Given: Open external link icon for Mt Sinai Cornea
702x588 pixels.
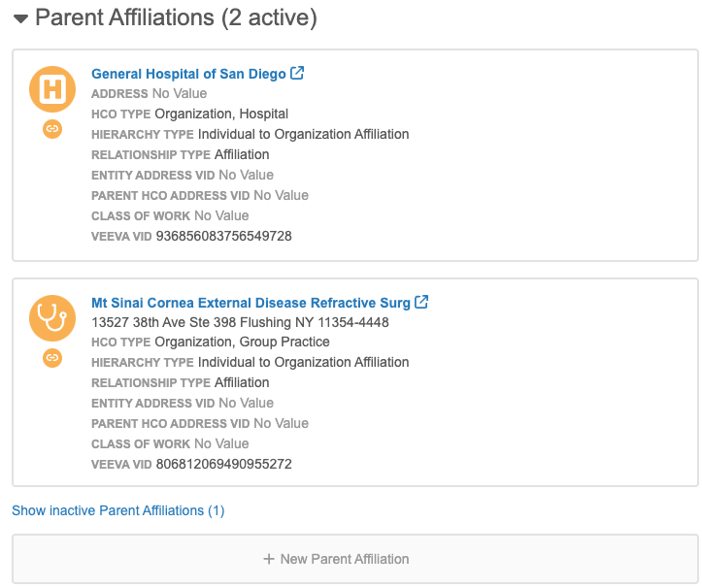Looking at the screenshot, I should coord(421,302).
